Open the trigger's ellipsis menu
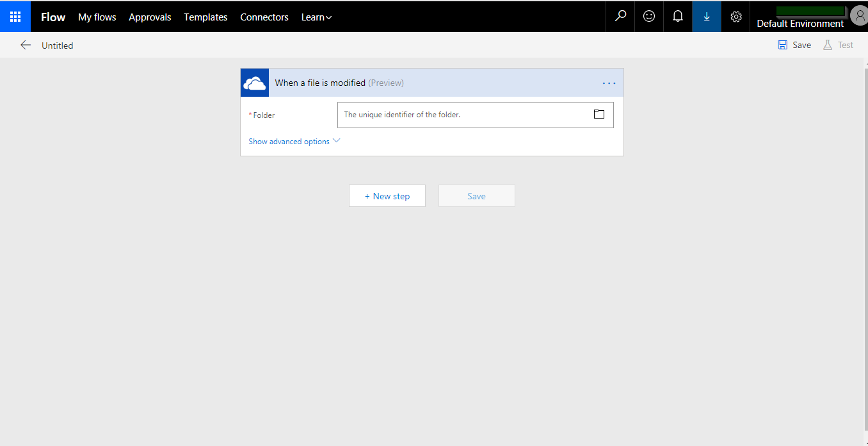Screen dimensions: 868x446 pyautogui.click(x=609, y=83)
